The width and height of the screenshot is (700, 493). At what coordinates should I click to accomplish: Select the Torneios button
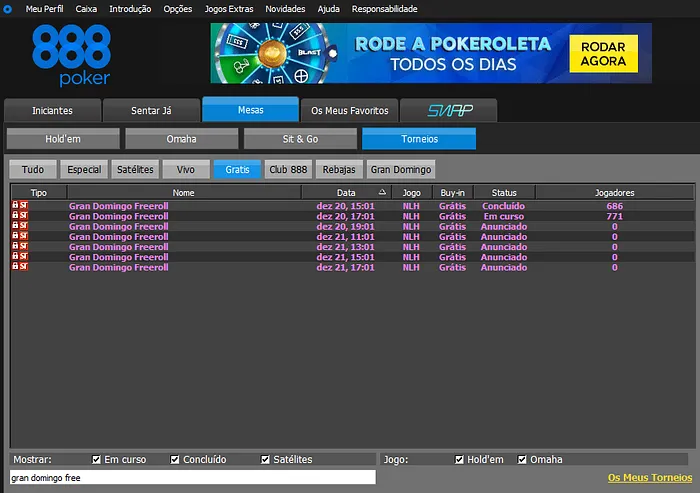tap(419, 139)
